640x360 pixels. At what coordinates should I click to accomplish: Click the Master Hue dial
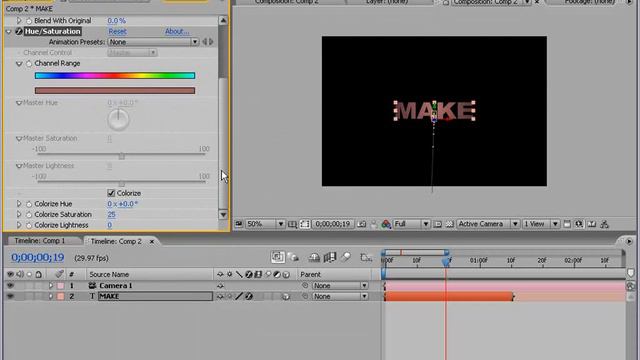pyautogui.click(x=118, y=120)
